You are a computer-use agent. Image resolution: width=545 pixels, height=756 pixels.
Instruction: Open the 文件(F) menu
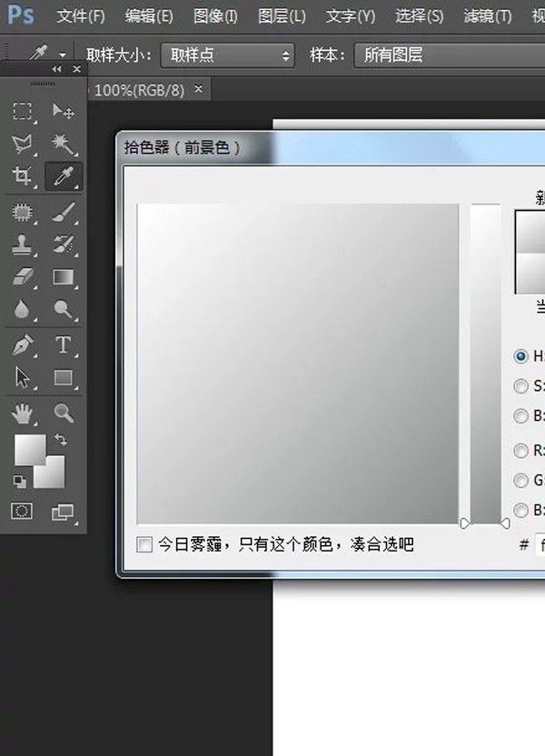81,16
